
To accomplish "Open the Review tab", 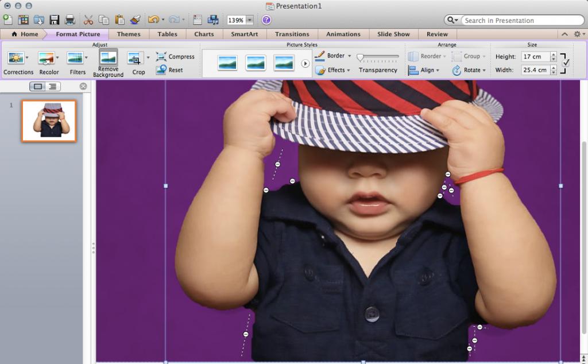I will (437, 34).
